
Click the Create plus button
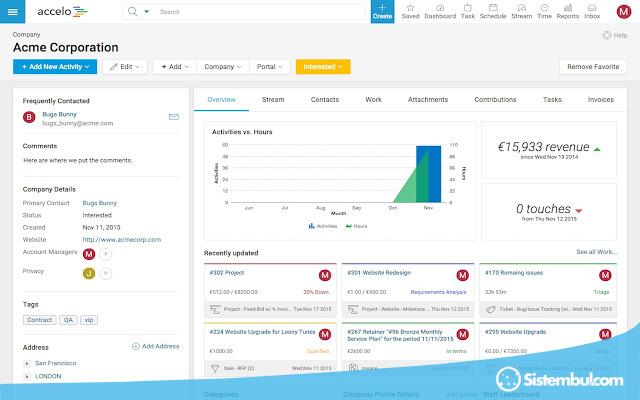382,11
